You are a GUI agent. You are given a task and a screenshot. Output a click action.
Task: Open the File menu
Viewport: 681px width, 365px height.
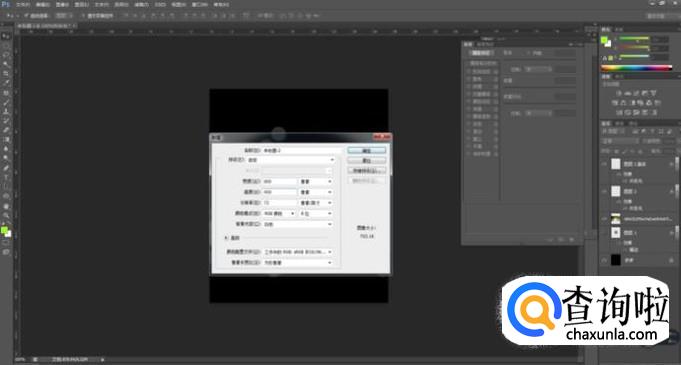(x=23, y=5)
